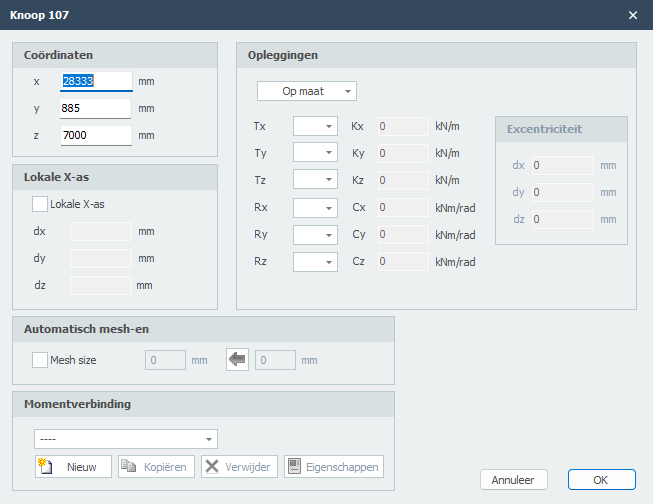Click the Eigenschappen button
This screenshot has width=653, height=504.
tap(333, 467)
